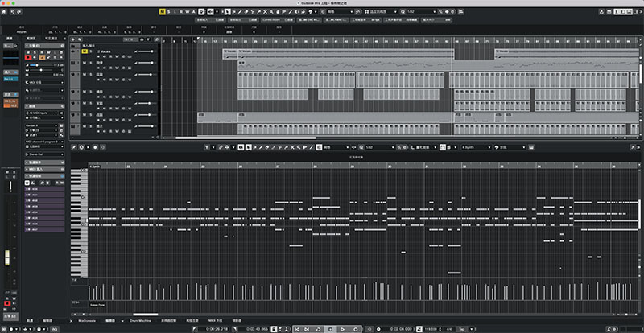The height and width of the screenshot is (333, 644).
Task: Toggle the red record button on the left channel strip
Action: (6, 303)
